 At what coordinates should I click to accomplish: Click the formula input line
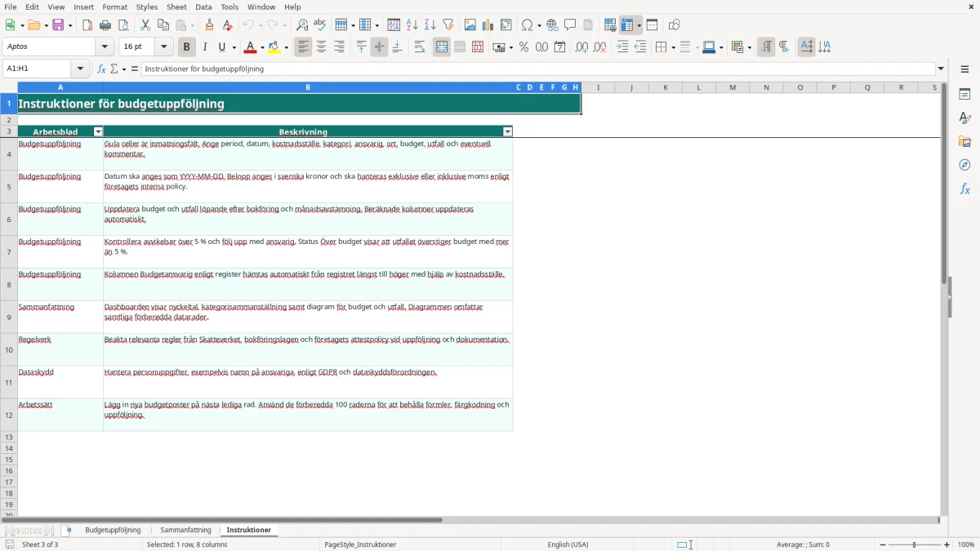(x=538, y=69)
